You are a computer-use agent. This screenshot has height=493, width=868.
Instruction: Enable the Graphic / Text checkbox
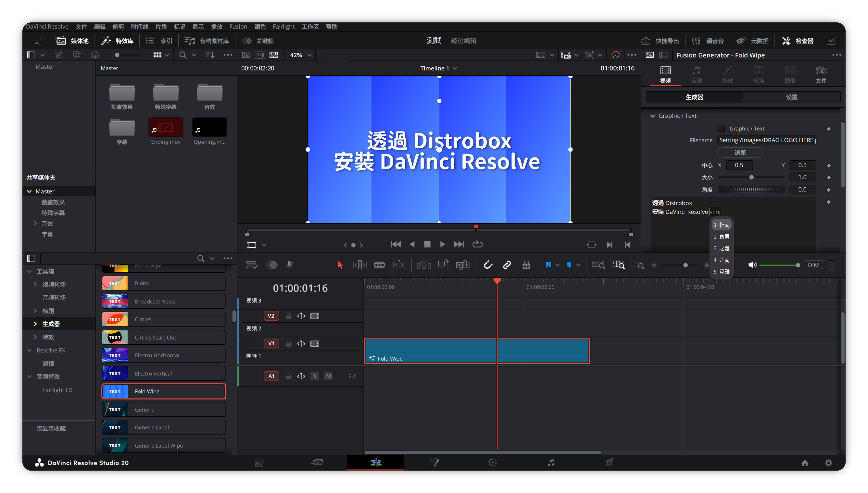pyautogui.click(x=721, y=128)
